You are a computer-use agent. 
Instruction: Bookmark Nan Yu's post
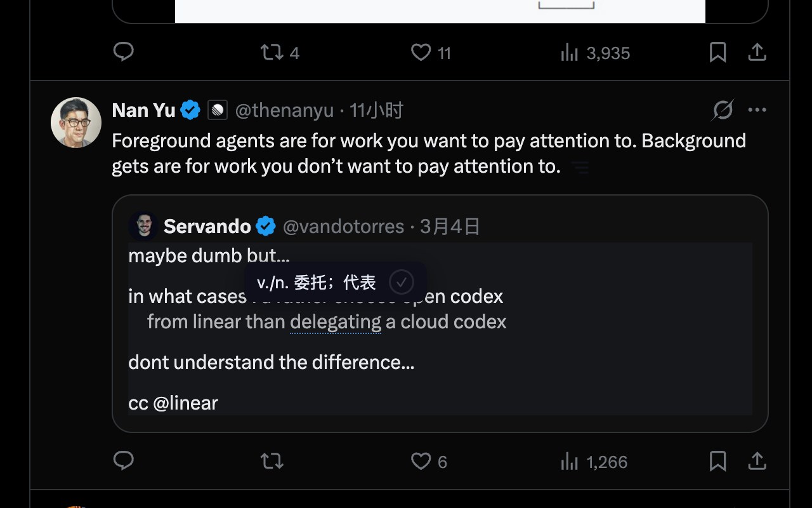[x=717, y=461]
